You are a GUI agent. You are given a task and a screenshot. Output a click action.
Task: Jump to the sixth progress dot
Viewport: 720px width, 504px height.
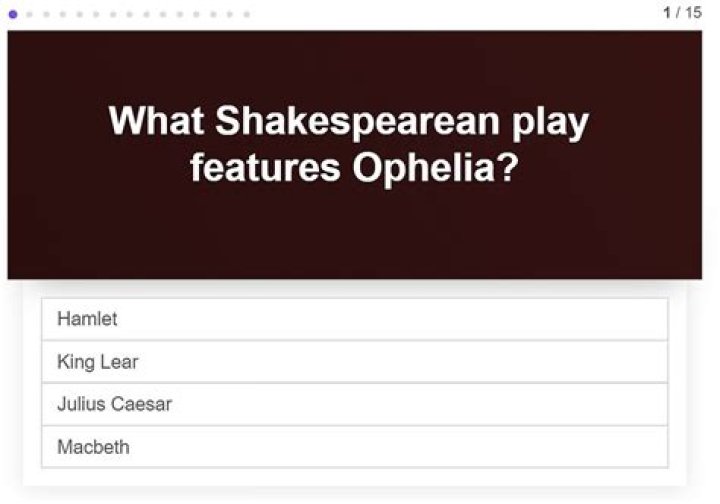(97, 14)
